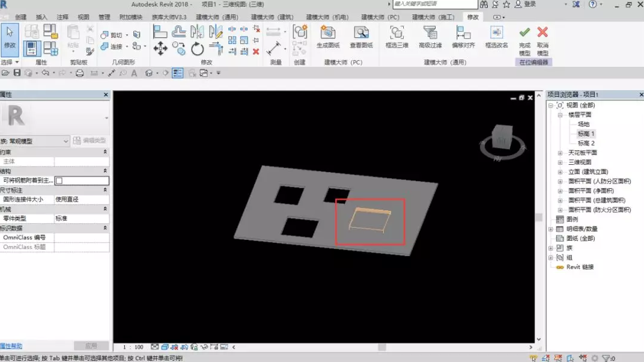
Task: Click the 属性帮助 link
Action: coord(11,346)
